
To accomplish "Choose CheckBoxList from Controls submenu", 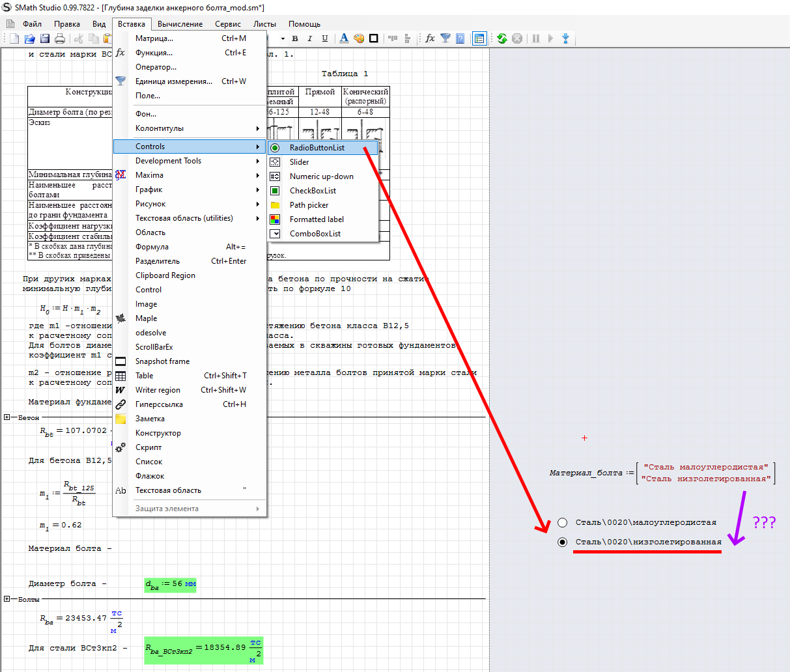I will pos(313,191).
